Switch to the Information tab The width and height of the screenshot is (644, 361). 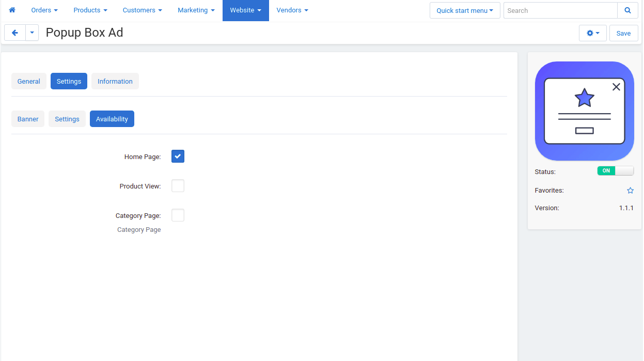coord(115,81)
